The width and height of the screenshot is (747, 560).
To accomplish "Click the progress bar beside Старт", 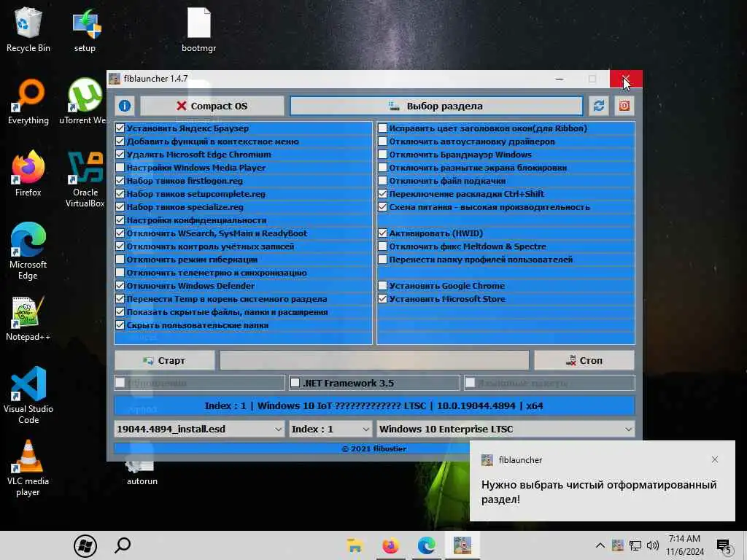I will click(374, 360).
